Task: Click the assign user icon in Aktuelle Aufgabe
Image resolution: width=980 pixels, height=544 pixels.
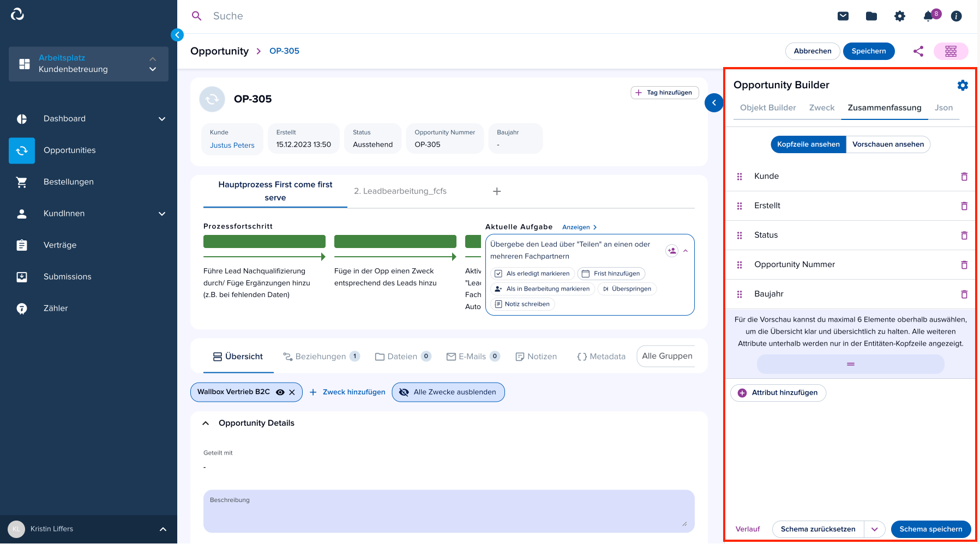Action: [672, 251]
